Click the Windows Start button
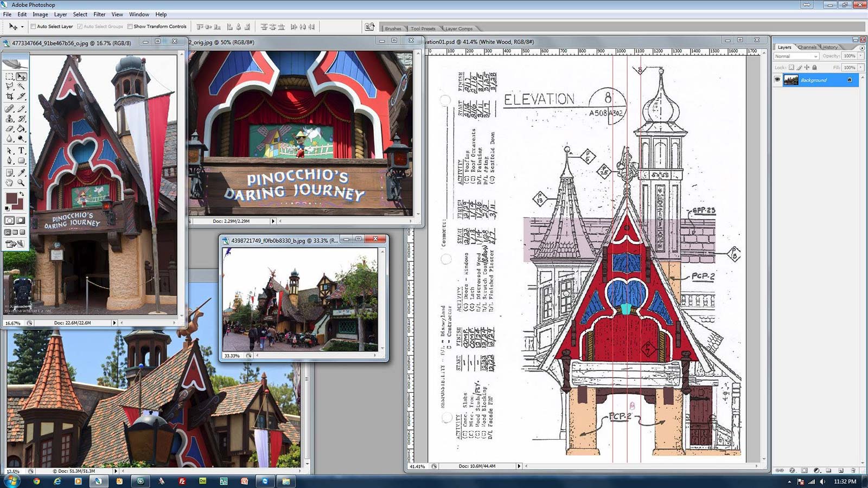The image size is (868, 488). tap(11, 481)
